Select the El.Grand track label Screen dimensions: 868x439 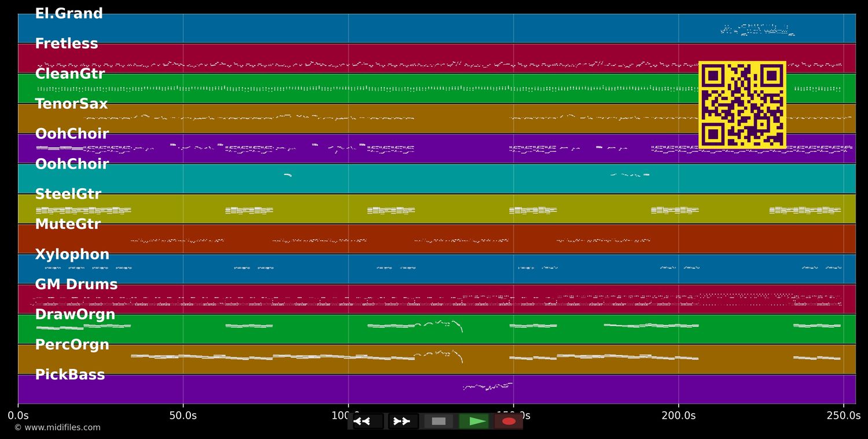[69, 13]
